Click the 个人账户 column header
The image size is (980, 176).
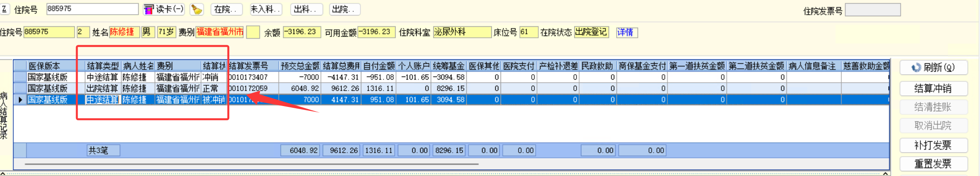point(414,66)
